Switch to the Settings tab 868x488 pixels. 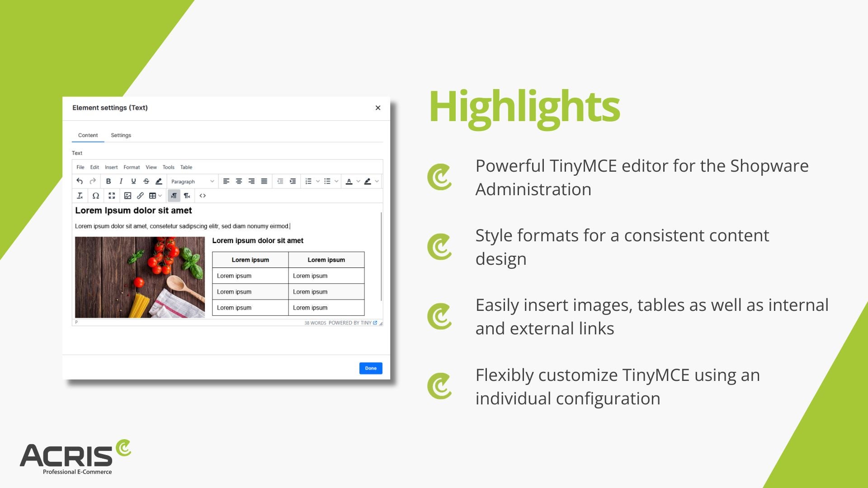(x=121, y=135)
